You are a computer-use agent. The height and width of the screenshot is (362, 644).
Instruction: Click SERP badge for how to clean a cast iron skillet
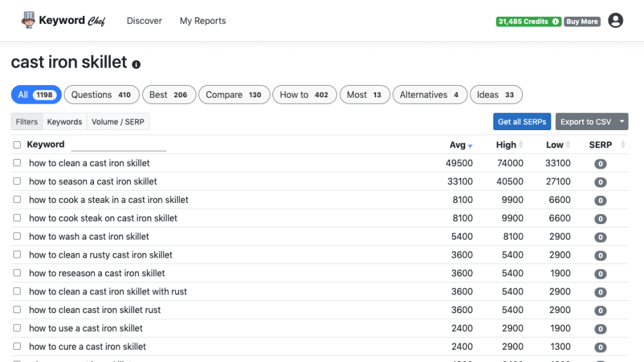[600, 164]
